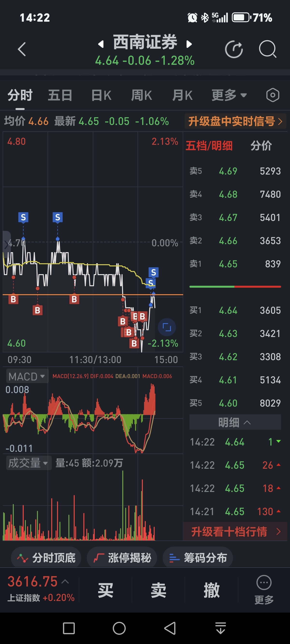Select the 分价 tab
The width and height of the screenshot is (290, 644).
click(x=261, y=146)
